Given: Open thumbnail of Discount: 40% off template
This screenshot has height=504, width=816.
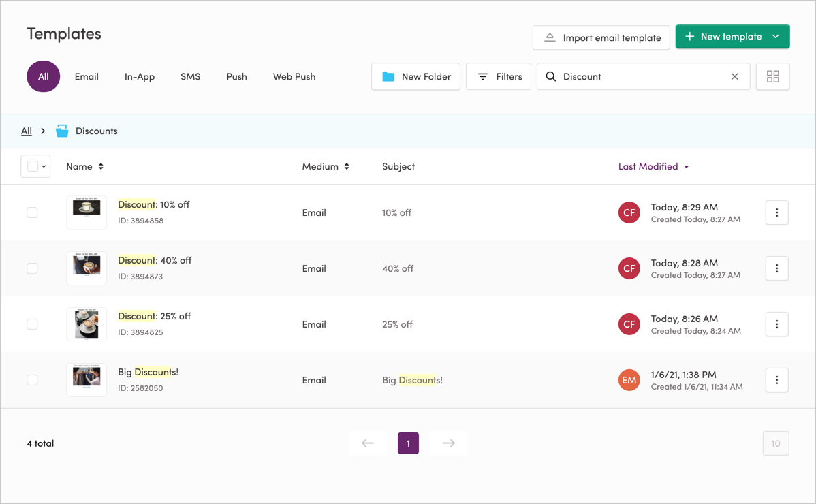Looking at the screenshot, I should click(87, 268).
